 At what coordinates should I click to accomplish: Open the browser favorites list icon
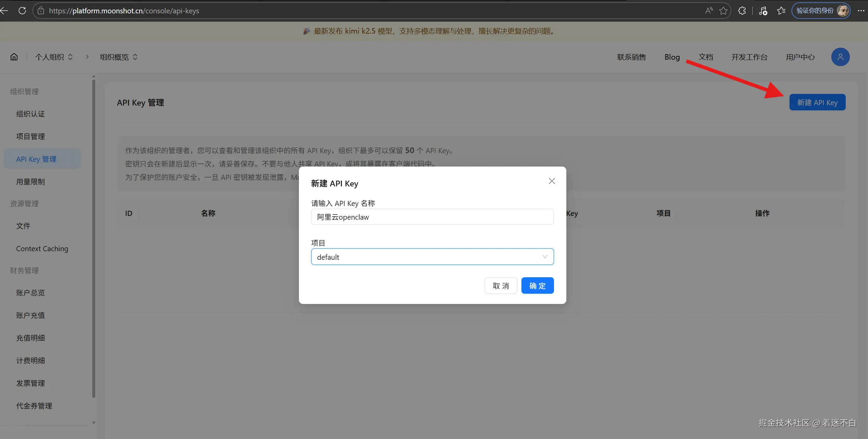781,11
